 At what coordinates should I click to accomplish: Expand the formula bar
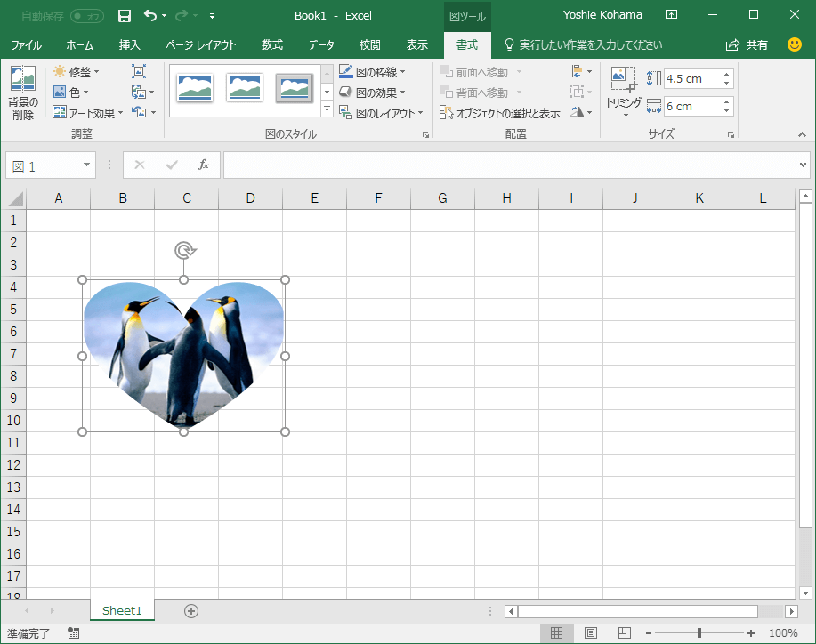[x=803, y=165]
